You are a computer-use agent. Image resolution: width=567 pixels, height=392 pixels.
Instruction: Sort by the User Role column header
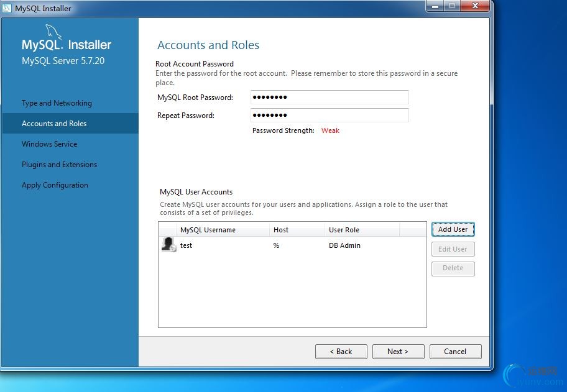pyautogui.click(x=362, y=230)
